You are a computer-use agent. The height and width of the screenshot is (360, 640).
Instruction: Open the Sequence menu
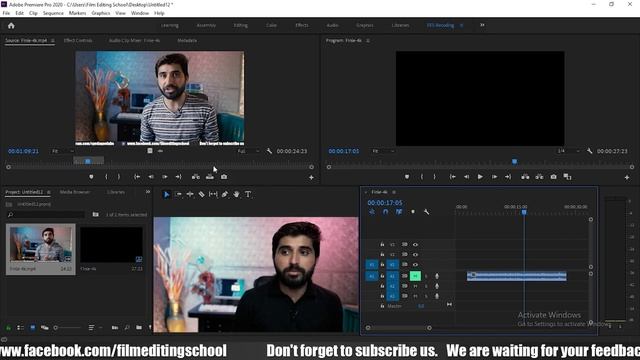[x=53, y=13]
